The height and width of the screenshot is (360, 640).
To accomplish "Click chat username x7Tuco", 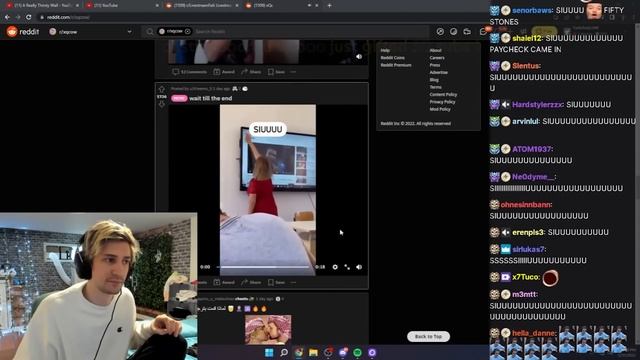I will [x=525, y=277].
